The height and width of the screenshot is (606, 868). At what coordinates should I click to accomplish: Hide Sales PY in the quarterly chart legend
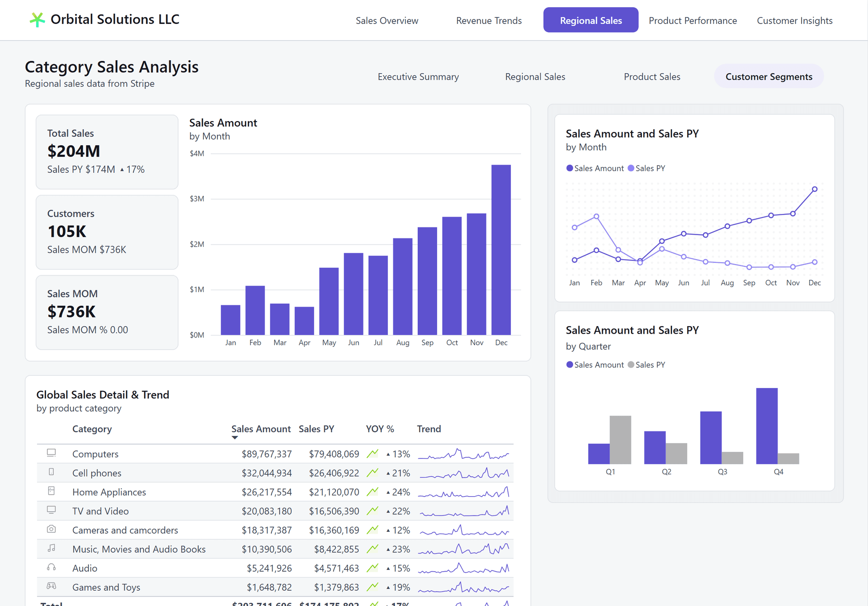coord(646,365)
